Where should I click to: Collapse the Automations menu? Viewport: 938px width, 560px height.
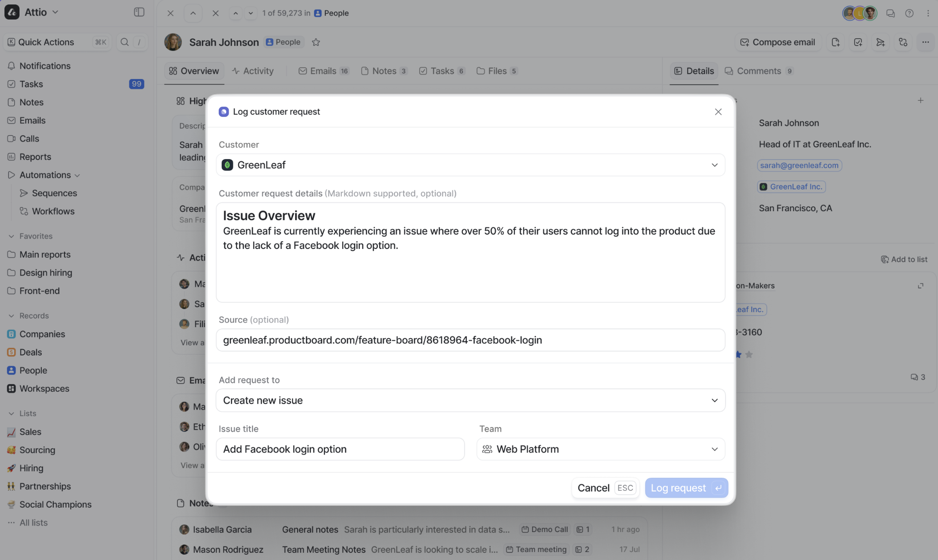coord(77,175)
